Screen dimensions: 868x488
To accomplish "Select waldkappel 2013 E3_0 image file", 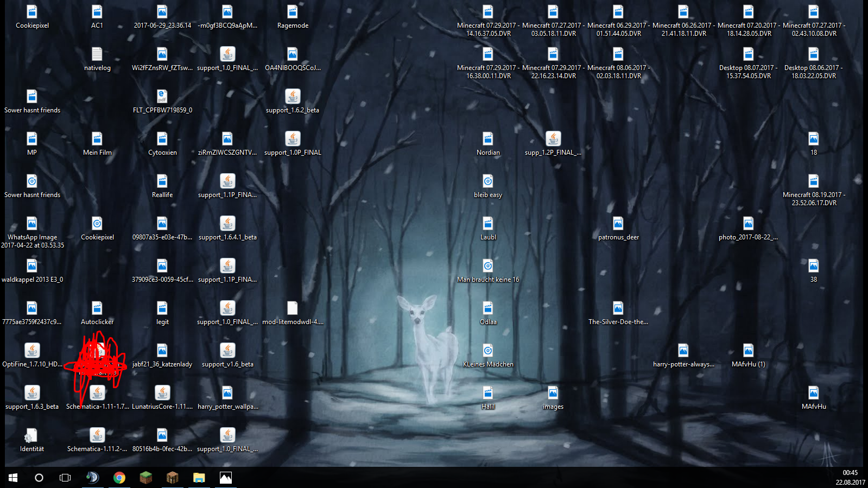I will tap(32, 266).
